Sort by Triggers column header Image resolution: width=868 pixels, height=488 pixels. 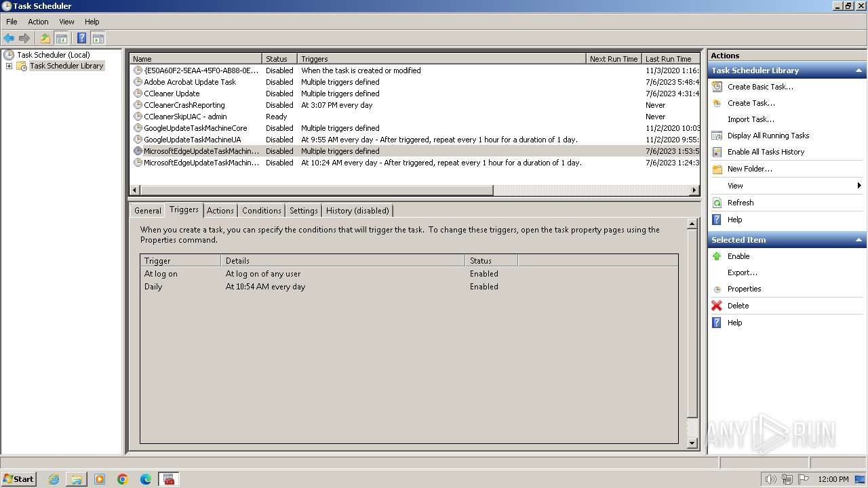[441, 59]
